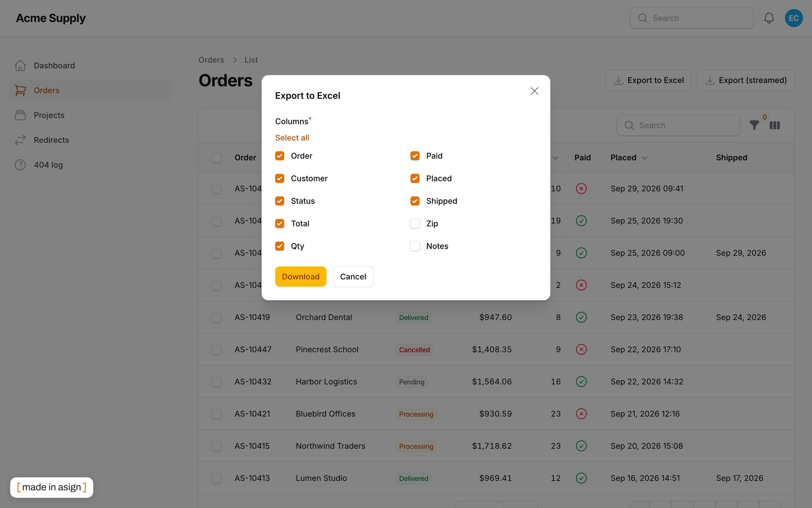Click Export (streamed) button
This screenshot has width=812, height=508.
tap(745, 80)
